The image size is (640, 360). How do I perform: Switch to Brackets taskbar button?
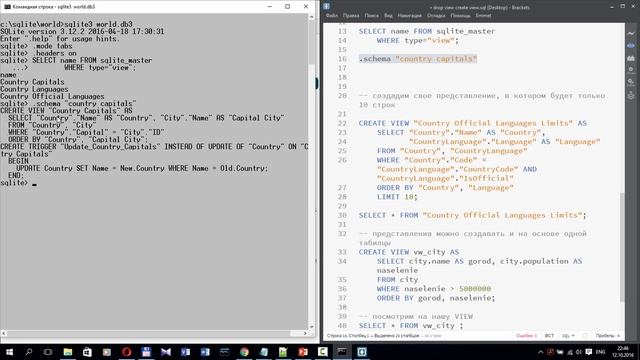362,352
